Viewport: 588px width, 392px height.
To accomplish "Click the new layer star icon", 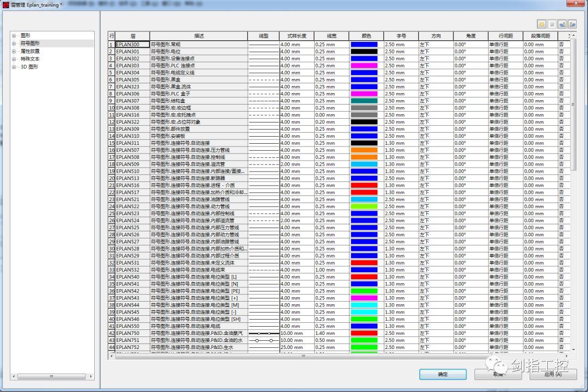I will pyautogui.click(x=542, y=24).
